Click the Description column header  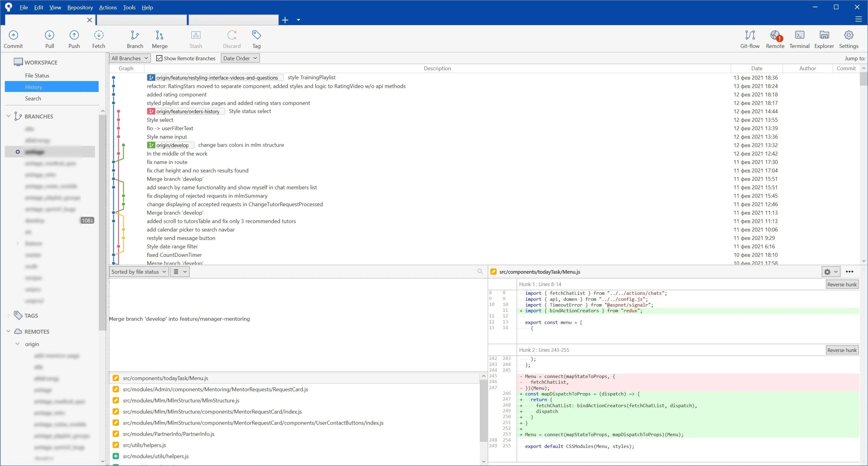(x=437, y=68)
